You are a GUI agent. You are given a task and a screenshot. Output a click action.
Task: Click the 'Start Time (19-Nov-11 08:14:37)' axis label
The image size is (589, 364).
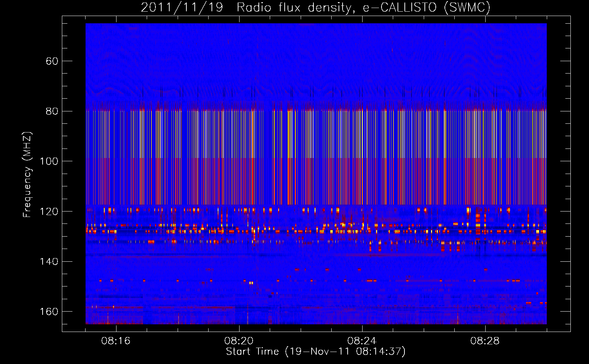[x=316, y=352]
